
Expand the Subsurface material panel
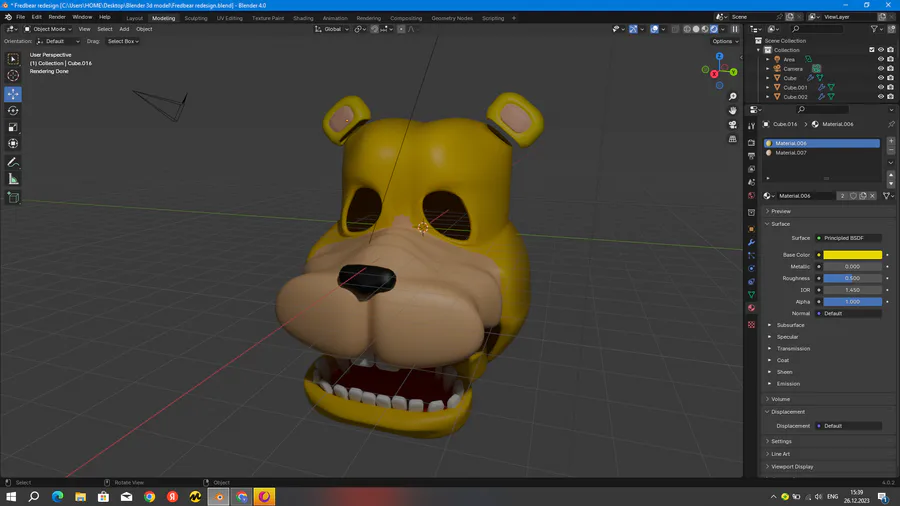(x=790, y=325)
